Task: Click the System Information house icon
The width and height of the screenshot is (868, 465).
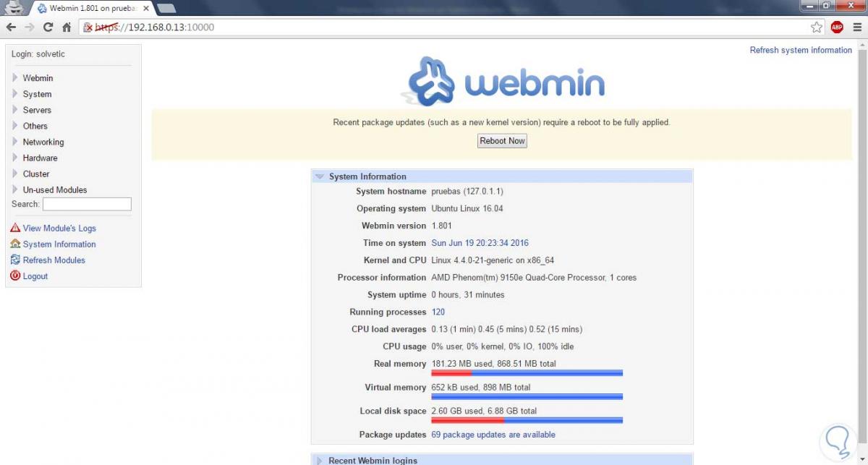Action: pos(15,244)
